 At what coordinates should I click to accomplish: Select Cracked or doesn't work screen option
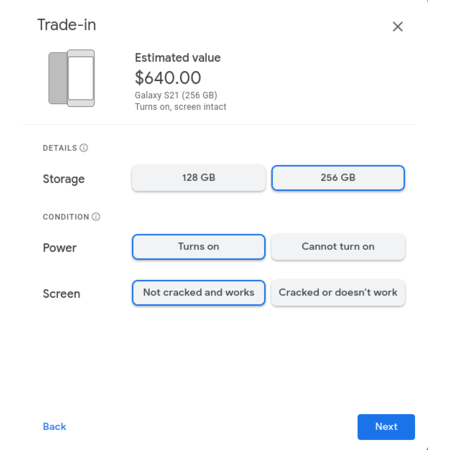tap(338, 293)
